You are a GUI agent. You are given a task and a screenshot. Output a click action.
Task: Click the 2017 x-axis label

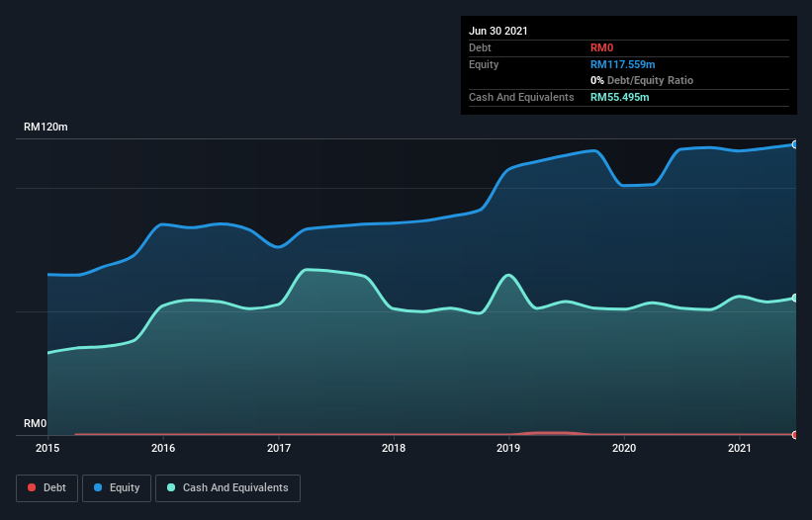tap(279, 448)
